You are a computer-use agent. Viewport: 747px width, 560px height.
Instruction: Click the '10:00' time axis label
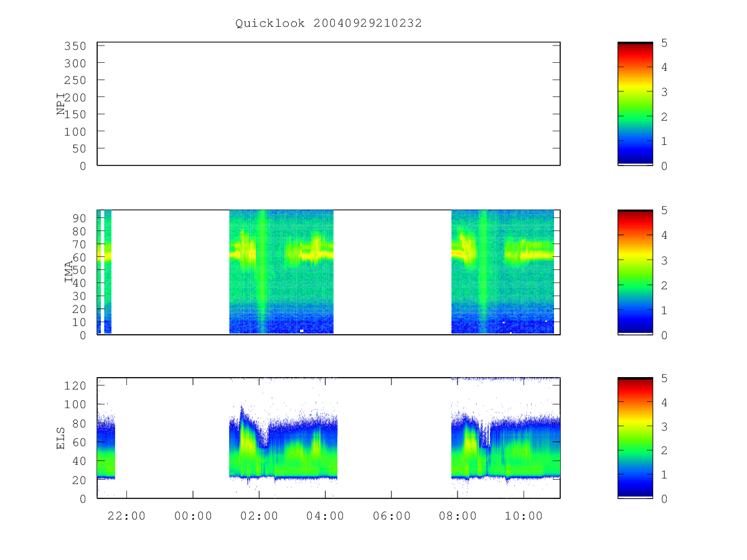[524, 516]
